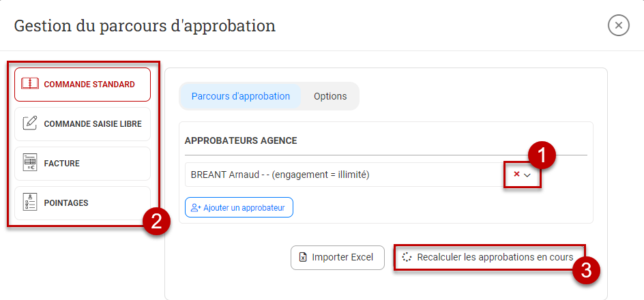Choose the COMMANDE SAISIE LIBRE text entry
The image size is (644, 300).
click(x=93, y=124)
